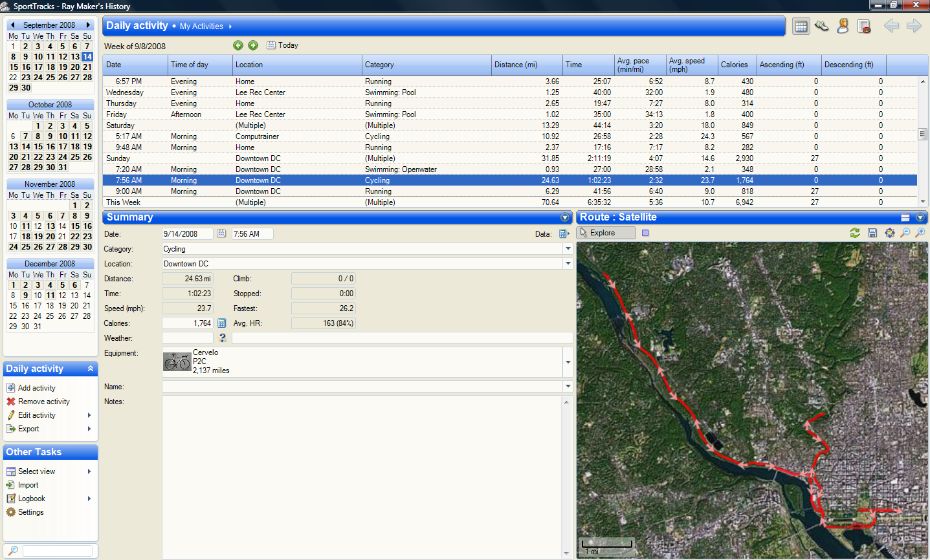Click the activity list vertical scrollbar thumb
Screen dimensions: 930x560
pyautogui.click(x=922, y=134)
